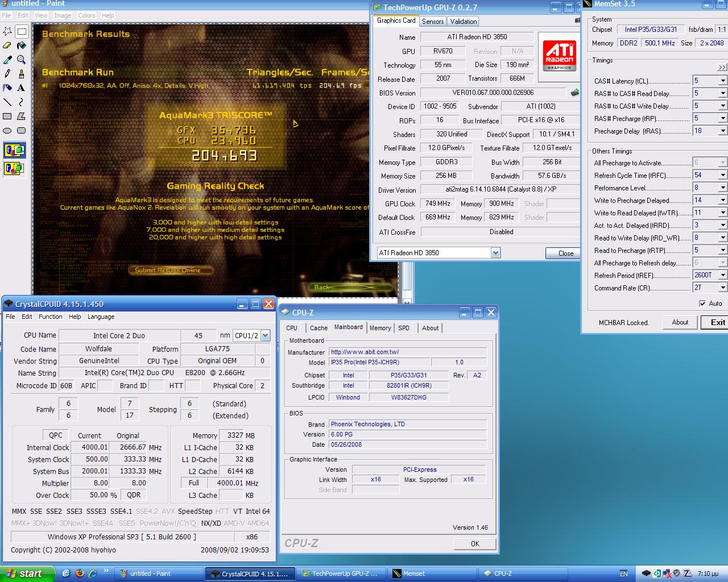The height and width of the screenshot is (582, 728).
Task: Choose the Eraser tool in Paint
Action: [x=7, y=45]
